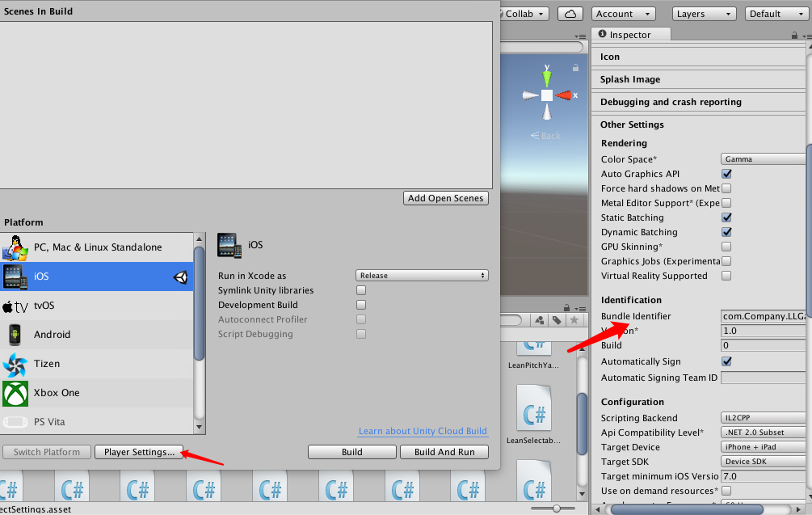The image size is (812, 515).
Task: Click the Switch Platform button
Action: 47,452
